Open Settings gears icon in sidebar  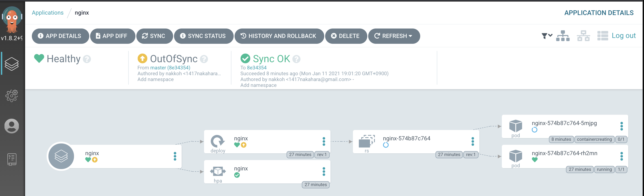[12, 95]
